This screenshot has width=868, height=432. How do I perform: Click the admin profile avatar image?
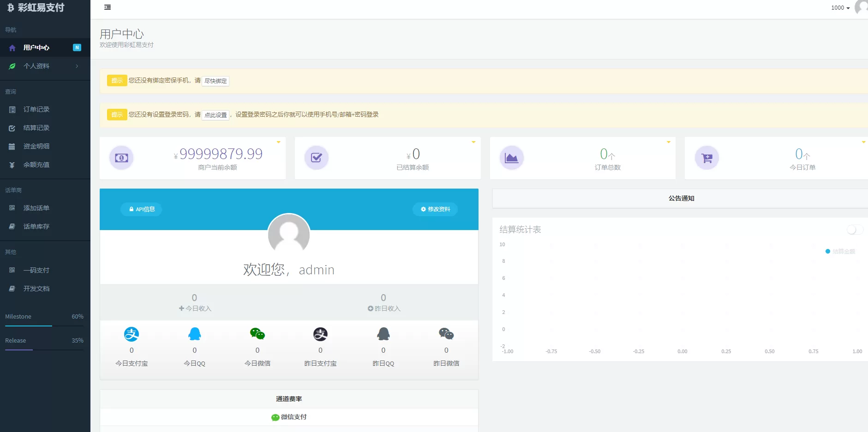289,234
